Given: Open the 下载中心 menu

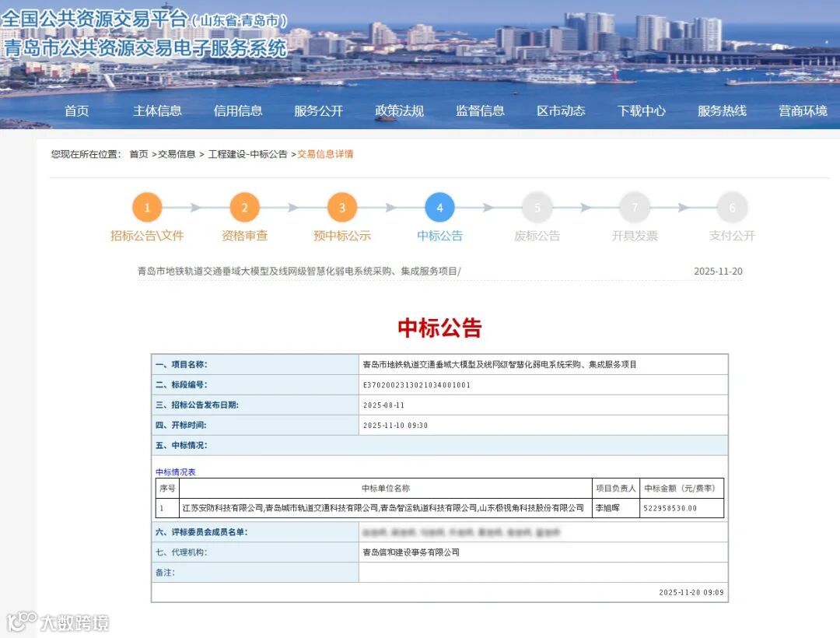Looking at the screenshot, I should (x=641, y=110).
